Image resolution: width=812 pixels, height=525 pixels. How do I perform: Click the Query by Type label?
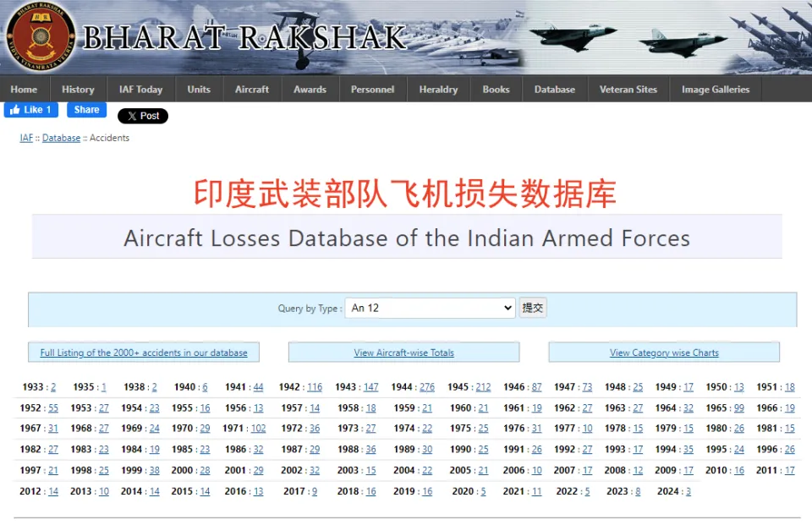310,309
